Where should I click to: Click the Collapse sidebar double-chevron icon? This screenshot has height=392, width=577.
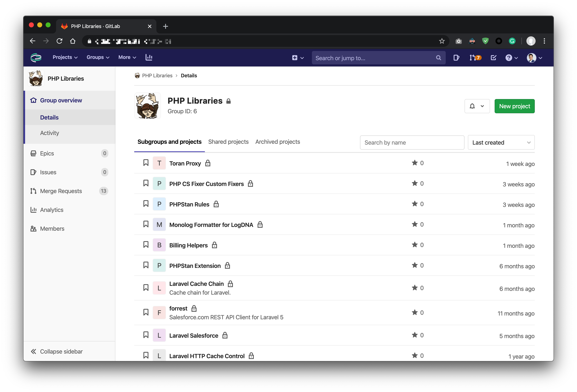tap(33, 351)
